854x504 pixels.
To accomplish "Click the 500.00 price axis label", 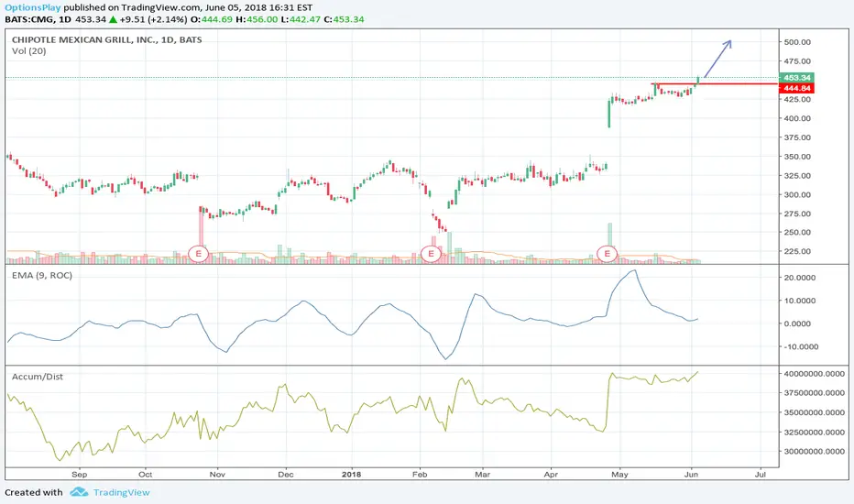I will (x=797, y=42).
